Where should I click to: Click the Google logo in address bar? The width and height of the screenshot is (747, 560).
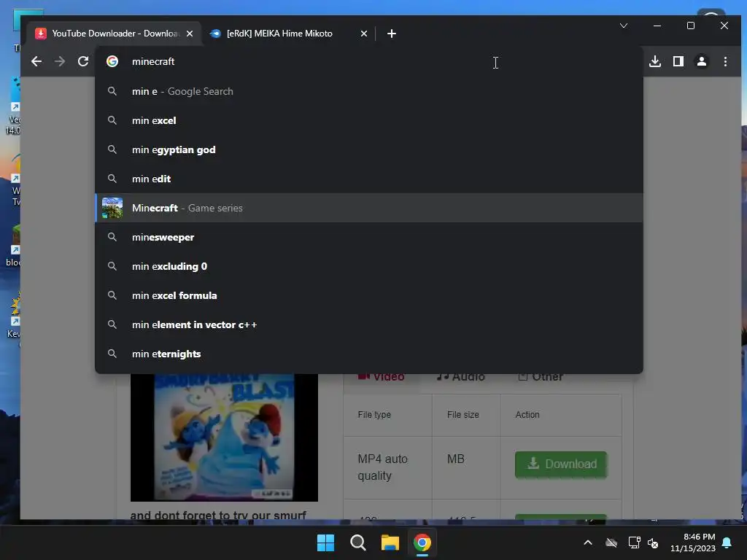pyautogui.click(x=112, y=61)
